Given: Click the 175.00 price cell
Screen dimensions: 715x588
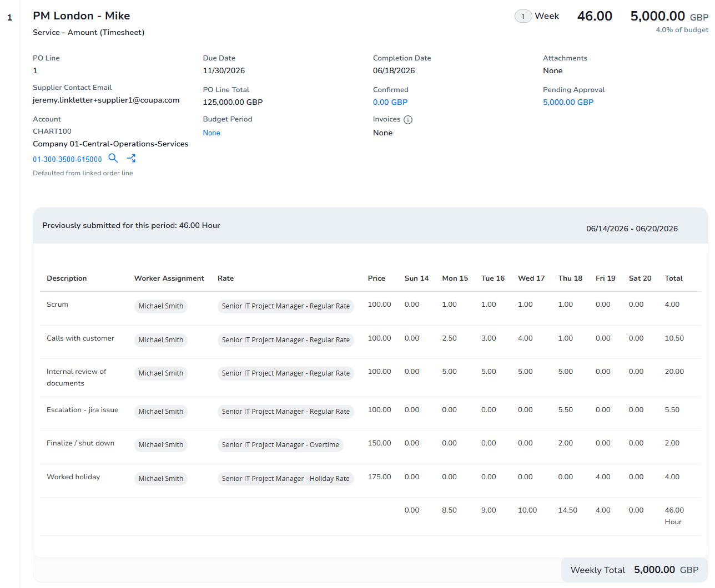Looking at the screenshot, I should pyautogui.click(x=380, y=477).
